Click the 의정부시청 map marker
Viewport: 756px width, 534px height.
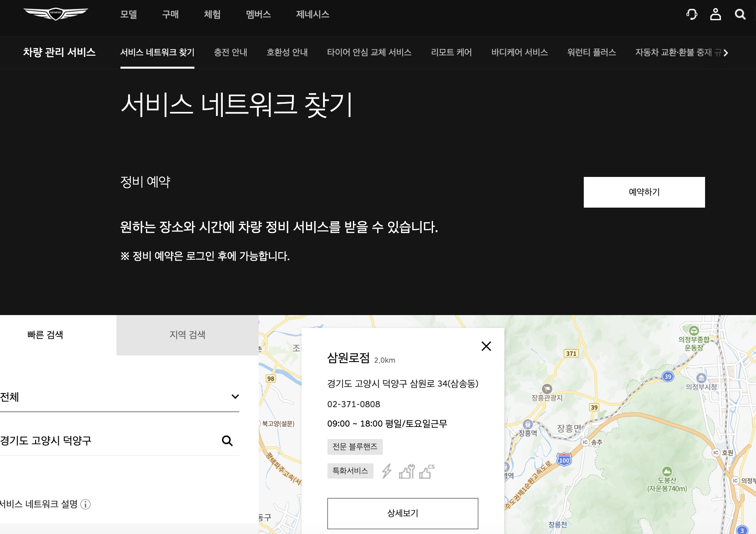pyautogui.click(x=701, y=378)
